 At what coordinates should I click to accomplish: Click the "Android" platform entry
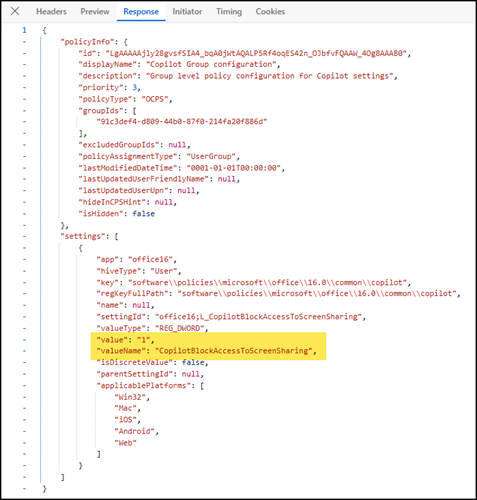pos(135,431)
